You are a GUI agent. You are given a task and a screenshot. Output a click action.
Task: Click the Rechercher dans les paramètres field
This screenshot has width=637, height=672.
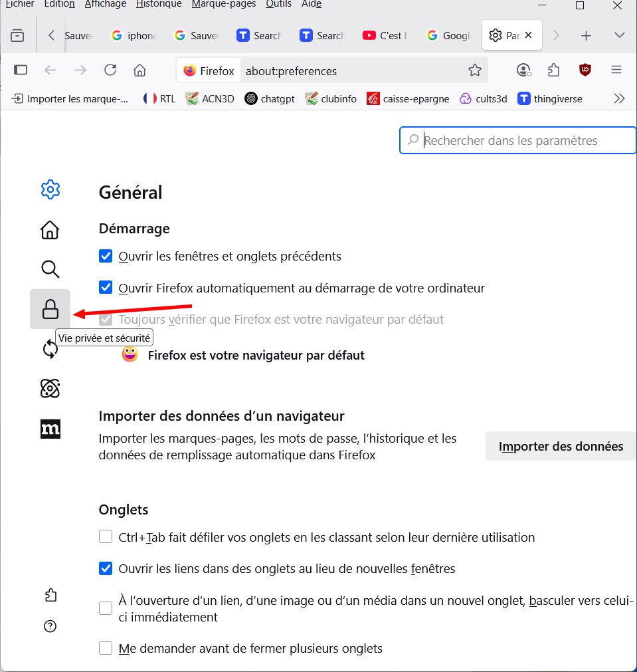(525, 140)
